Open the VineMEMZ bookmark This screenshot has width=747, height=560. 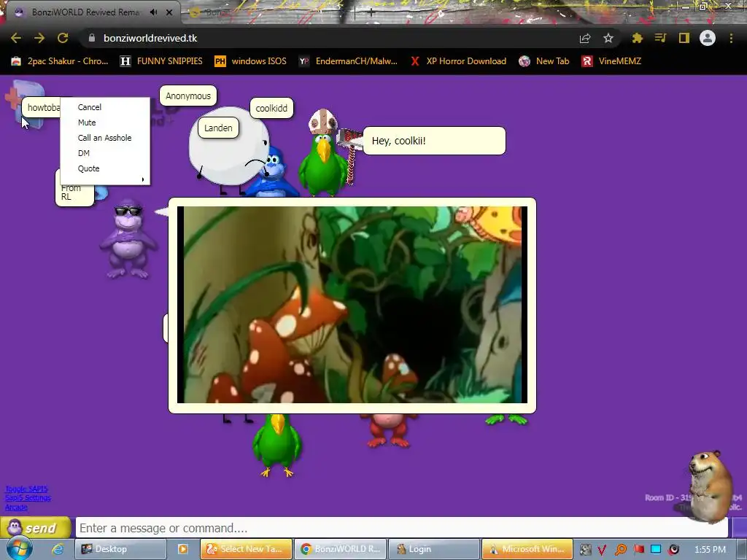coord(611,61)
